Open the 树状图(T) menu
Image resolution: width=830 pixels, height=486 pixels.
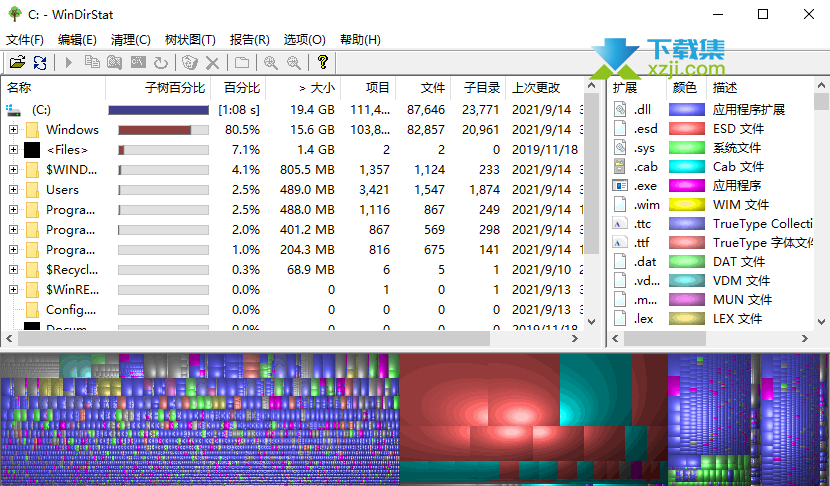click(x=190, y=40)
